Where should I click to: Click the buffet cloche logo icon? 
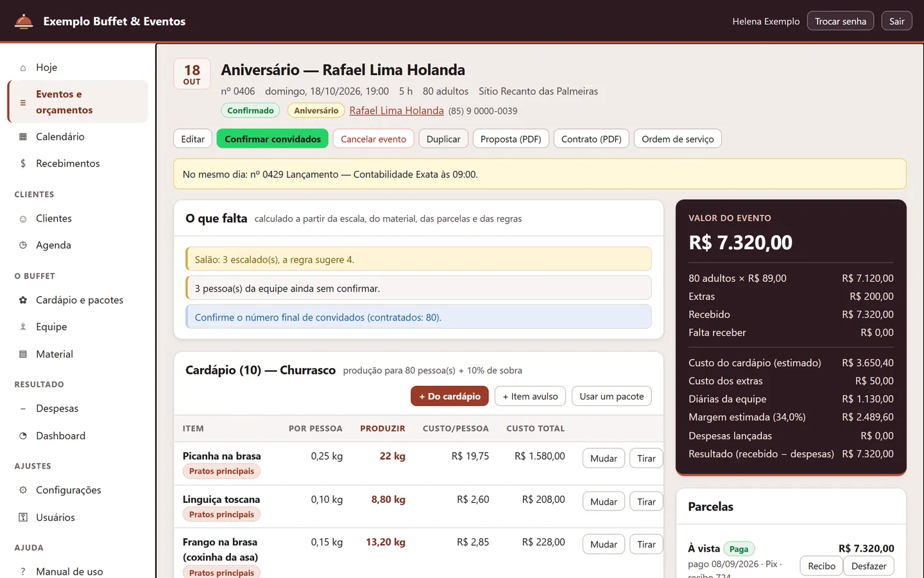[x=24, y=21]
